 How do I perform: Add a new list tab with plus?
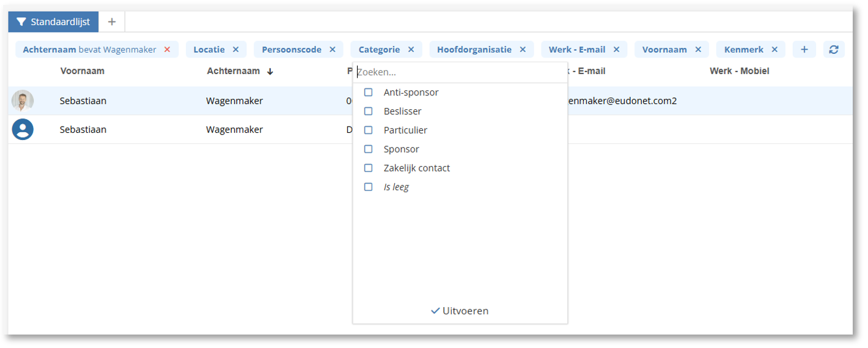coord(112,21)
